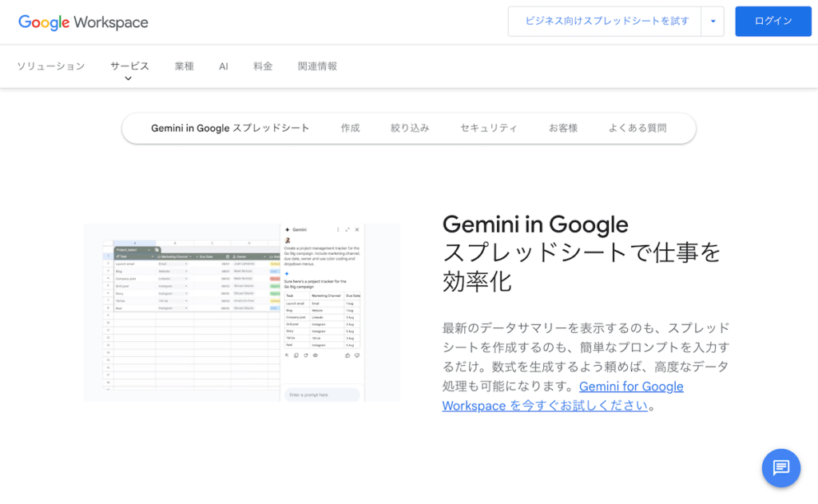
Task: Expand the dropdown arrow beside ビジネス向けスプレッドシートを試す
Action: 713,22
